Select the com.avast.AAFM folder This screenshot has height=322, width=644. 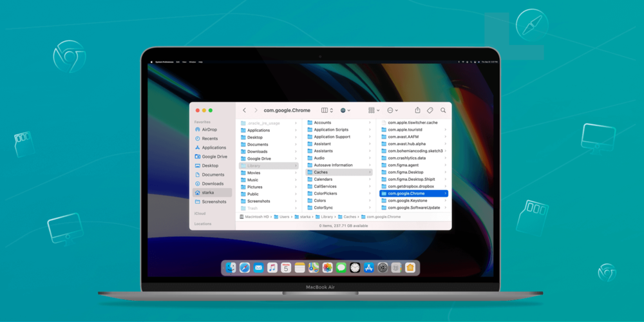point(413,137)
